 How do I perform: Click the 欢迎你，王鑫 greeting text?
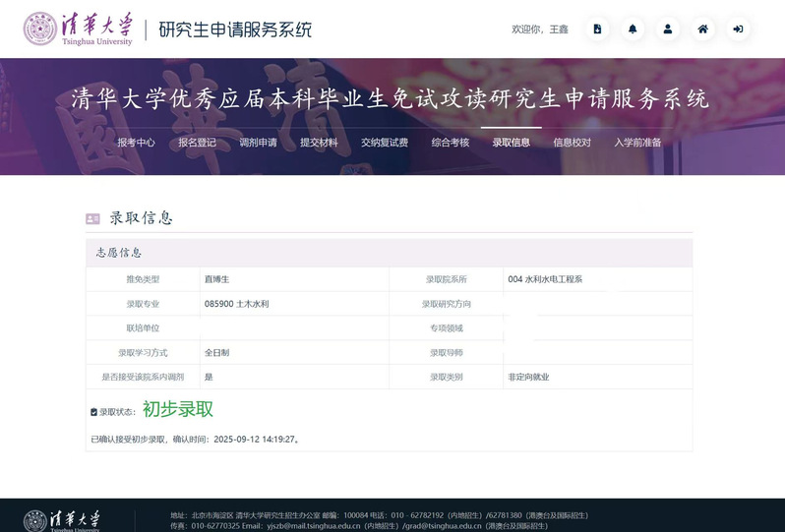point(540,30)
